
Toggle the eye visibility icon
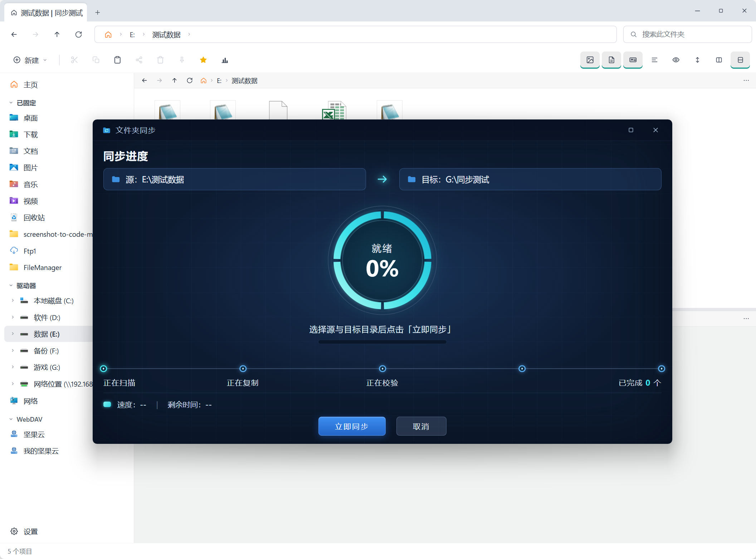coord(676,60)
